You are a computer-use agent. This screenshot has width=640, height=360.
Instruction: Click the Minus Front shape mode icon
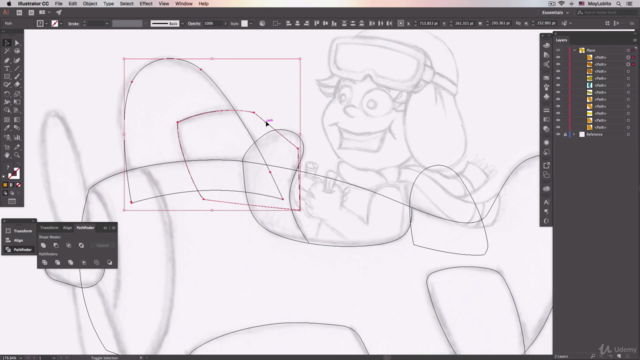pyautogui.click(x=56, y=245)
